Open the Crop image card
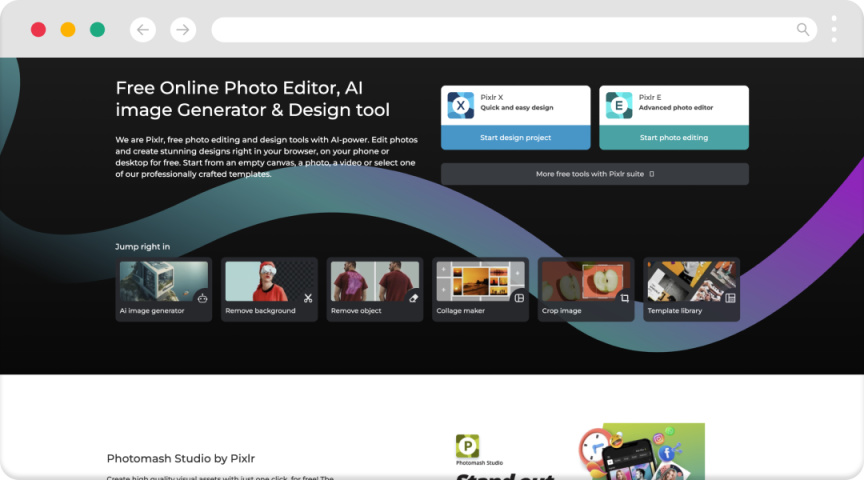Image resolution: width=864 pixels, height=480 pixels. point(586,289)
